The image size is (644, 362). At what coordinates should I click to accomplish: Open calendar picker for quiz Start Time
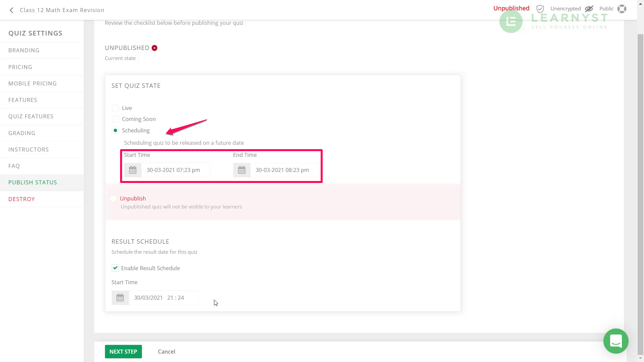133,170
